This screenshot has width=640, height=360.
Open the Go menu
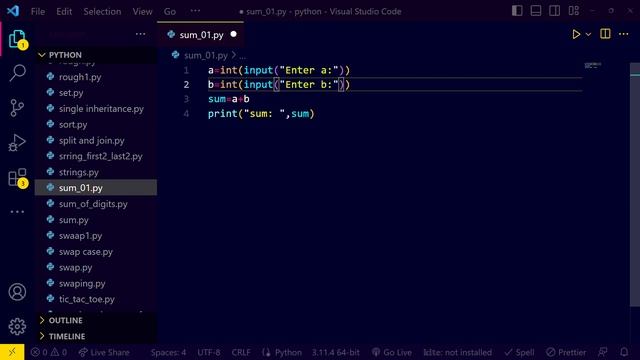(170, 11)
